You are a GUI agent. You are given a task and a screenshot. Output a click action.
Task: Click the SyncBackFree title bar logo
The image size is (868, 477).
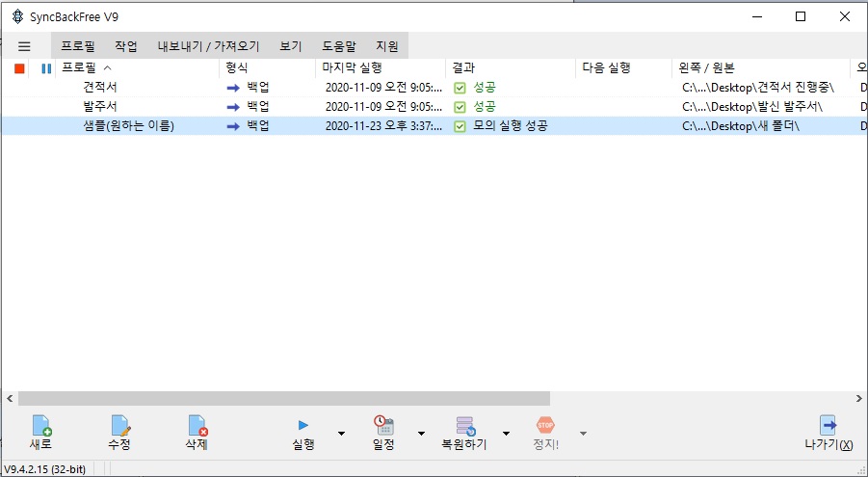(x=17, y=16)
